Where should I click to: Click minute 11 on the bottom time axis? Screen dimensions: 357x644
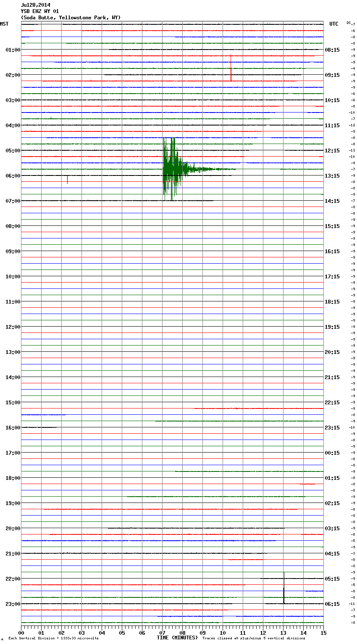[x=243, y=633]
